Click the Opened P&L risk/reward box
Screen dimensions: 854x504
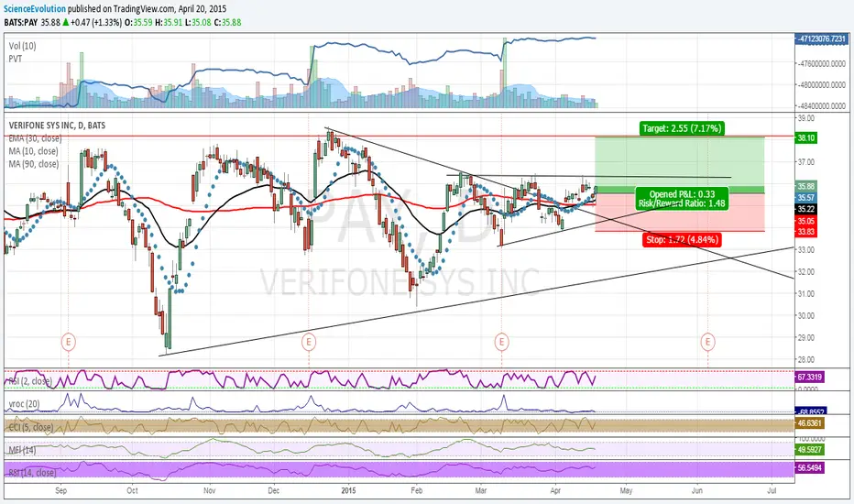click(x=682, y=198)
